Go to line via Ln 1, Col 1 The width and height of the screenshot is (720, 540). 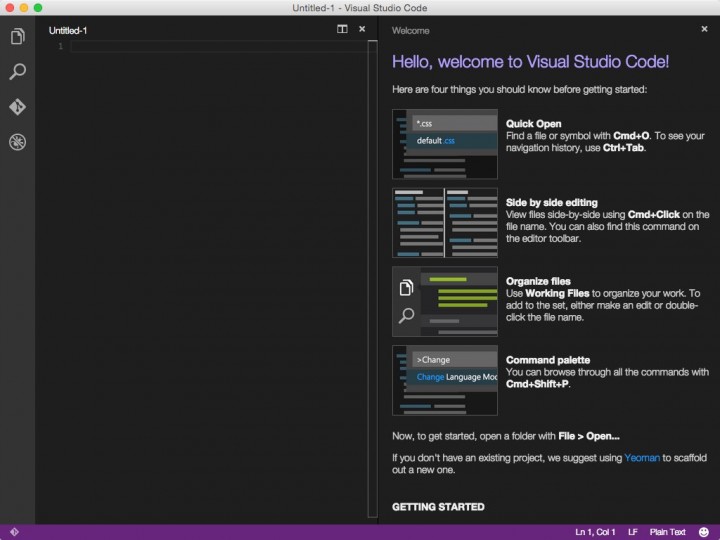click(595, 532)
